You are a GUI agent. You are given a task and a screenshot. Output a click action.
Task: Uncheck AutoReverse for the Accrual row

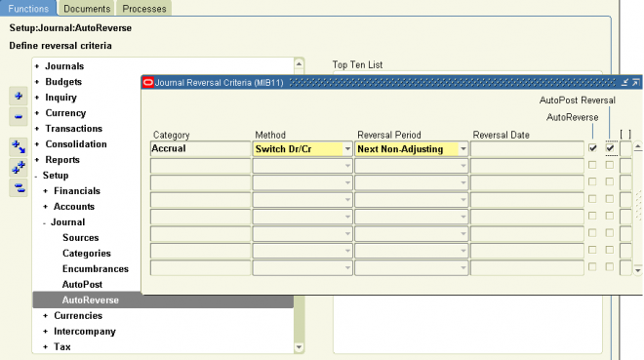[x=592, y=148]
